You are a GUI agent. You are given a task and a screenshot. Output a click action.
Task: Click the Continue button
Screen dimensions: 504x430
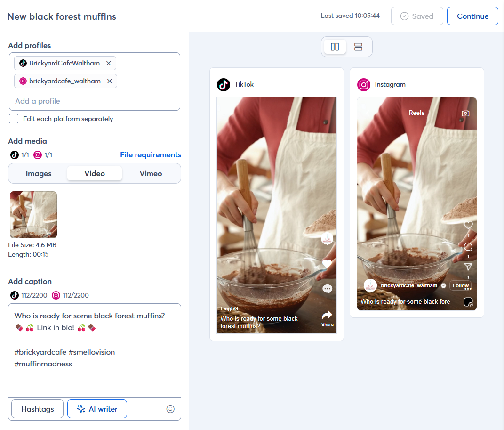472,16
